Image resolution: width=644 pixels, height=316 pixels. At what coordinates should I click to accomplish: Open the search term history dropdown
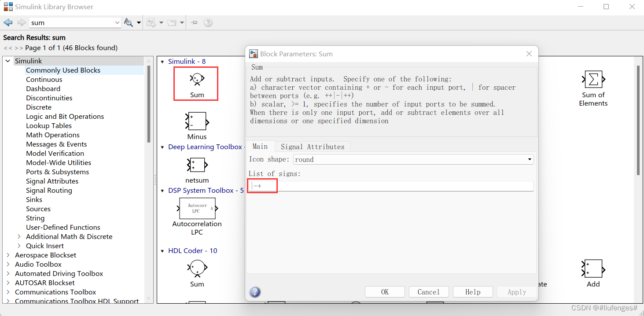(x=117, y=22)
